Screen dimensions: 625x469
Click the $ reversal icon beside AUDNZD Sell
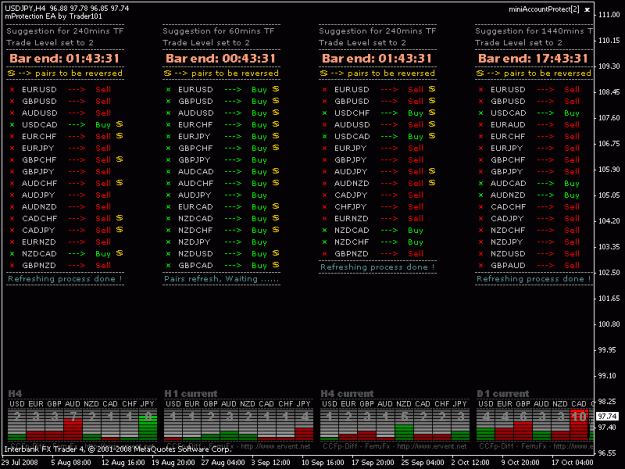click(432, 183)
